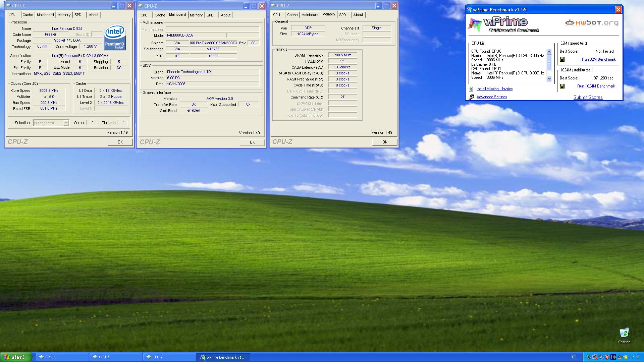Click the wrench icon beside Advanced Settings
The height and width of the screenshot is (362, 644).
click(471, 97)
